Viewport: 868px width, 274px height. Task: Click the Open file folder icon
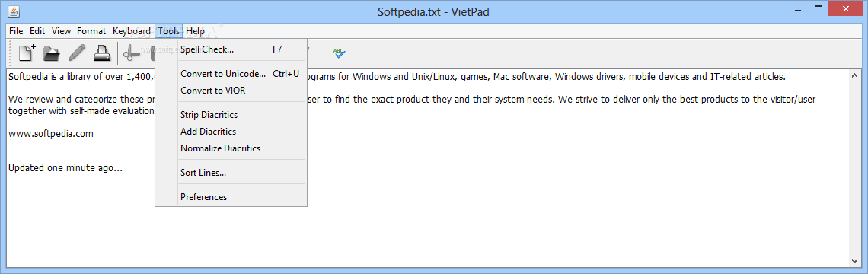point(52,53)
